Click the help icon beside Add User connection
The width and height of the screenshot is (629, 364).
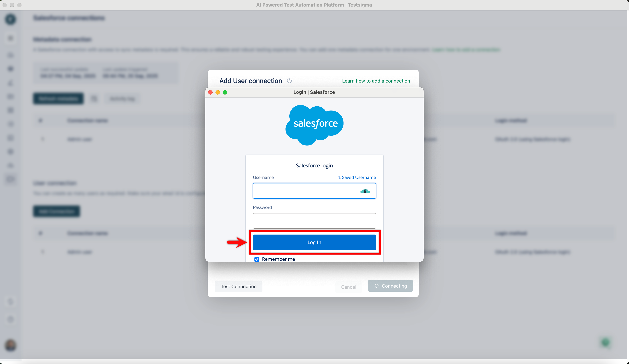pos(289,81)
